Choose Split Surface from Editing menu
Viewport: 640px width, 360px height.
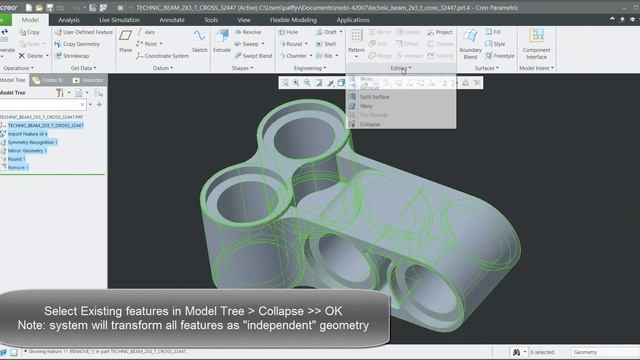pyautogui.click(x=374, y=97)
